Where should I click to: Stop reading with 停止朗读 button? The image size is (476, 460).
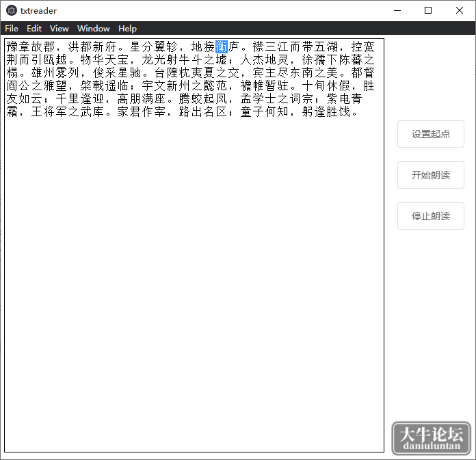coord(430,216)
